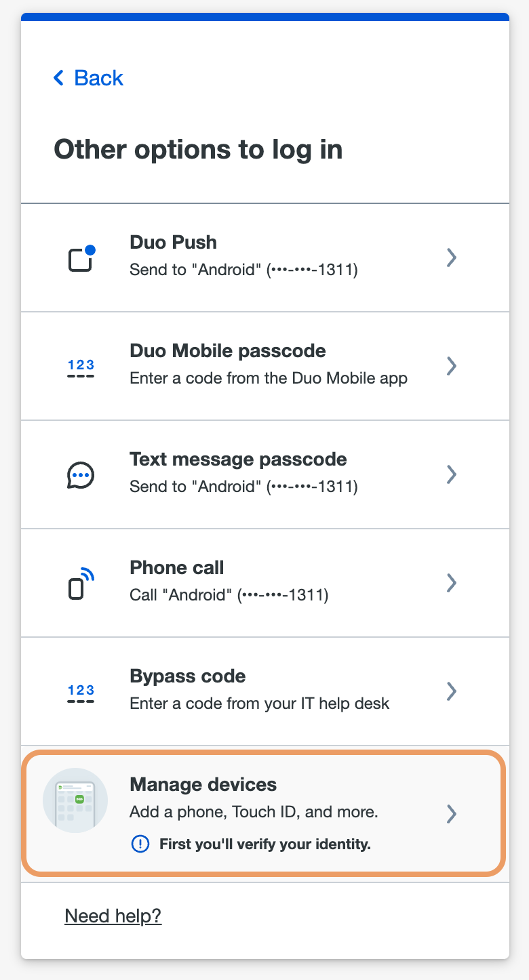
Task: Click the Other options to log in heading
Action: 198,149
